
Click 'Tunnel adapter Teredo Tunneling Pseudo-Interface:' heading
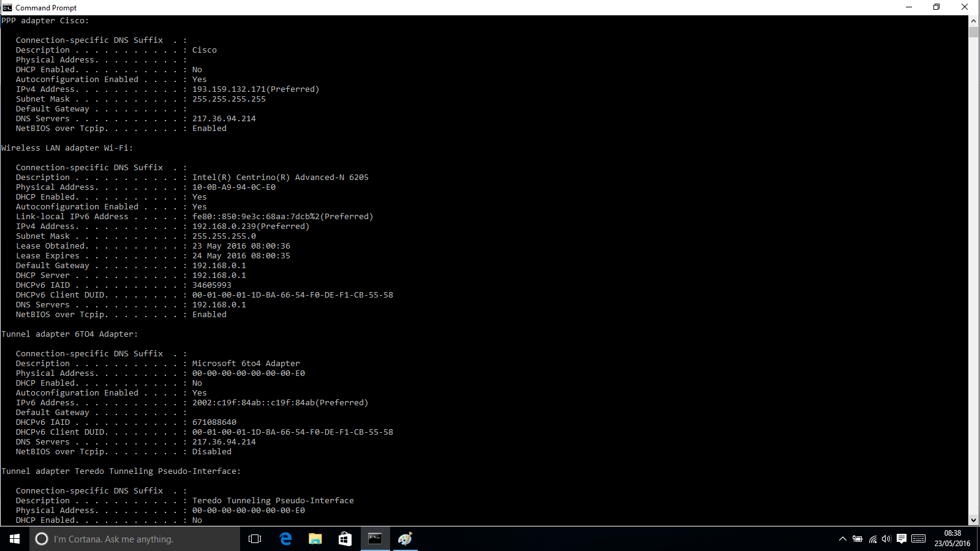tap(121, 471)
